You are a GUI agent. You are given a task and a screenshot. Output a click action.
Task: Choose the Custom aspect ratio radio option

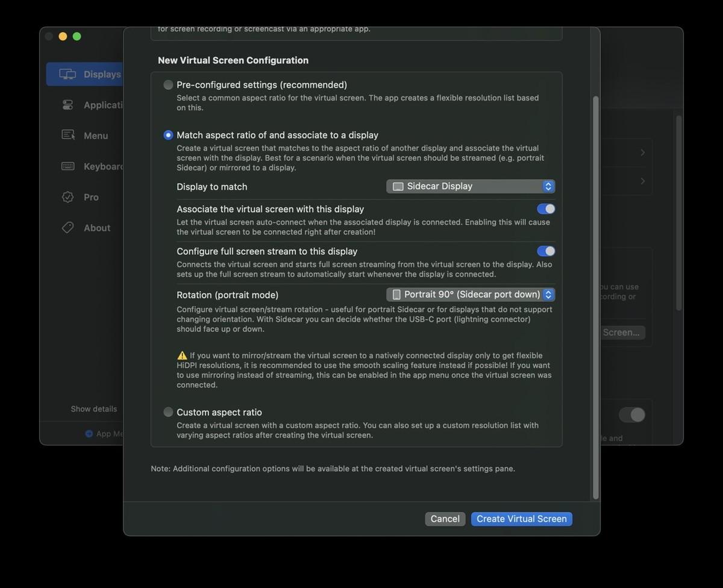[x=168, y=412]
